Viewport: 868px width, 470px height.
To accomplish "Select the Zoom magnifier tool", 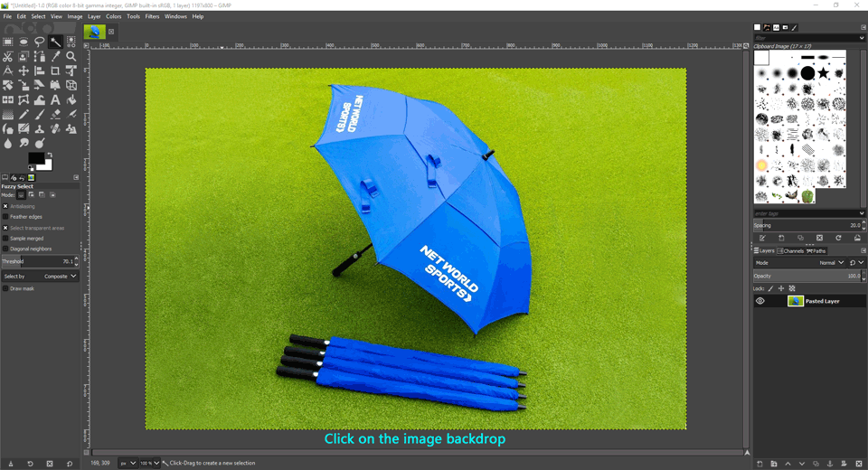I will click(x=71, y=56).
